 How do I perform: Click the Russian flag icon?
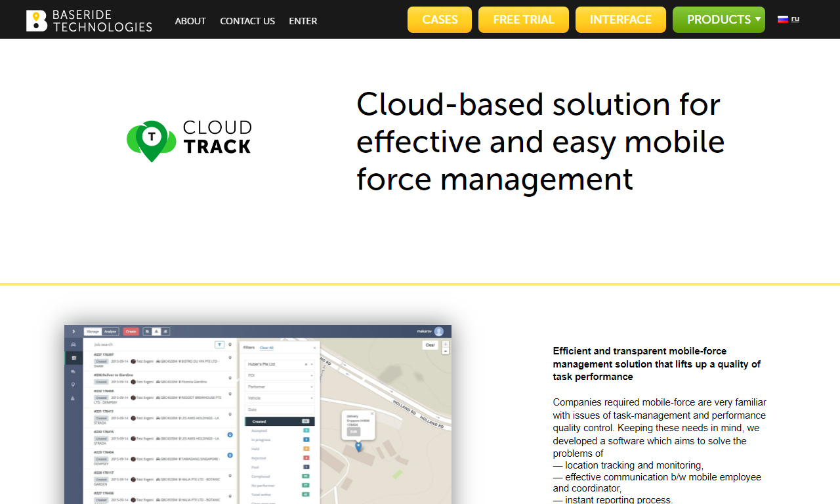pyautogui.click(x=783, y=19)
